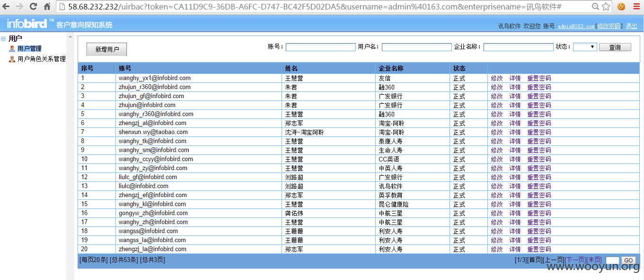The image size is (644, 280).
Task: Click 详情 for wanghy_tk@infobird.com
Action: tap(515, 141)
